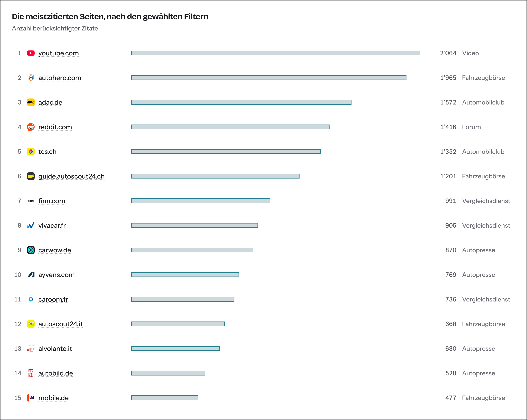This screenshot has height=420, width=527.
Task: Click the Ayvens logo icon
Action: tap(30, 275)
